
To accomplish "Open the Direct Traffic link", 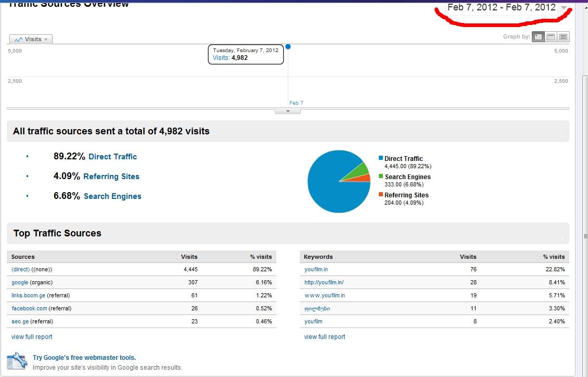I will [112, 157].
